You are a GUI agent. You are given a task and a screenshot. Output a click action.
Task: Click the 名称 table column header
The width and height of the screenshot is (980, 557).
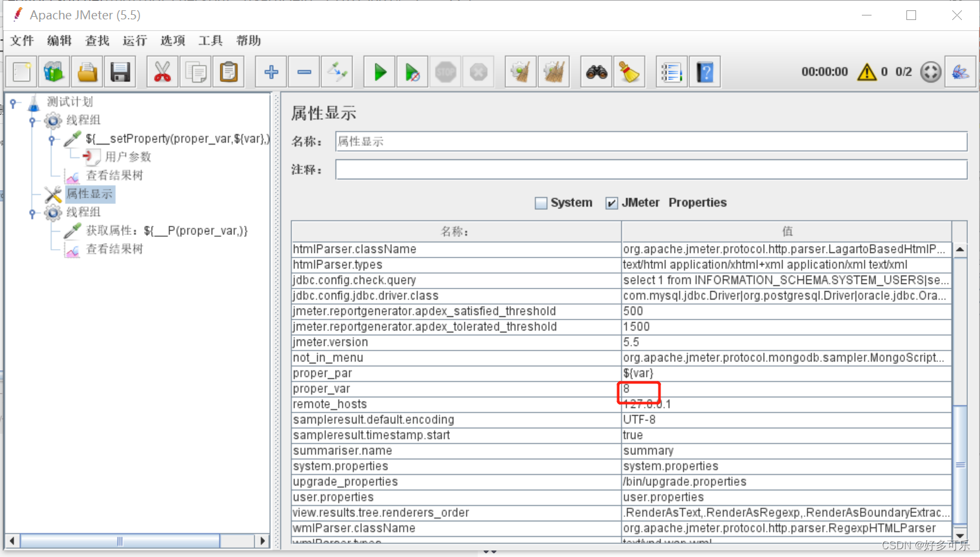(x=456, y=231)
